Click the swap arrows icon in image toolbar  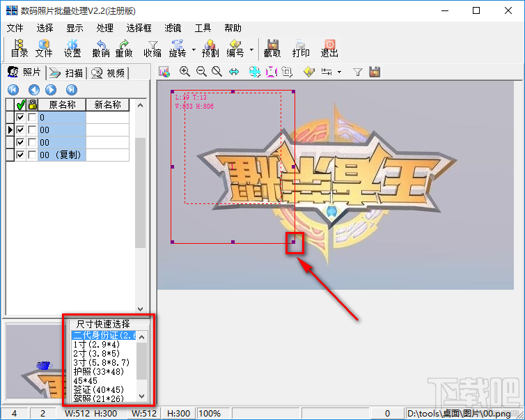[327, 72]
